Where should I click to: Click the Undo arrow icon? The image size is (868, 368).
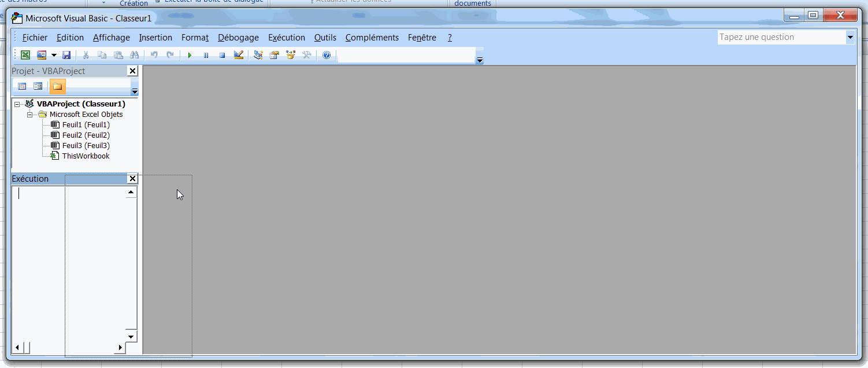tap(154, 56)
